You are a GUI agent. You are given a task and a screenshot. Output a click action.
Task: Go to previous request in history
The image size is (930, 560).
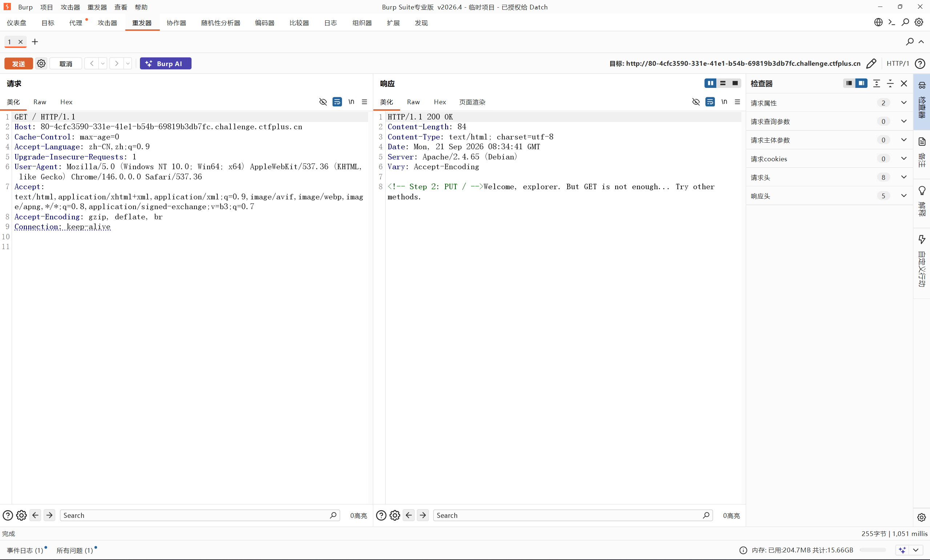[x=92, y=63]
